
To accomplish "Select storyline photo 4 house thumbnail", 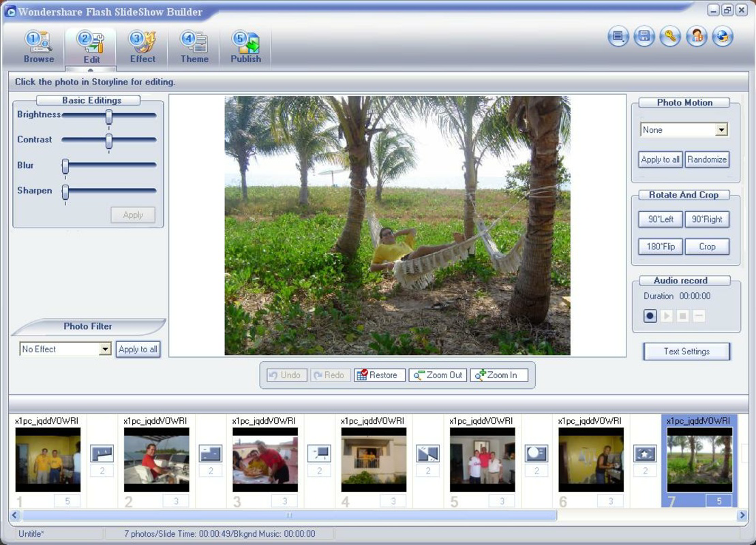I will (374, 460).
